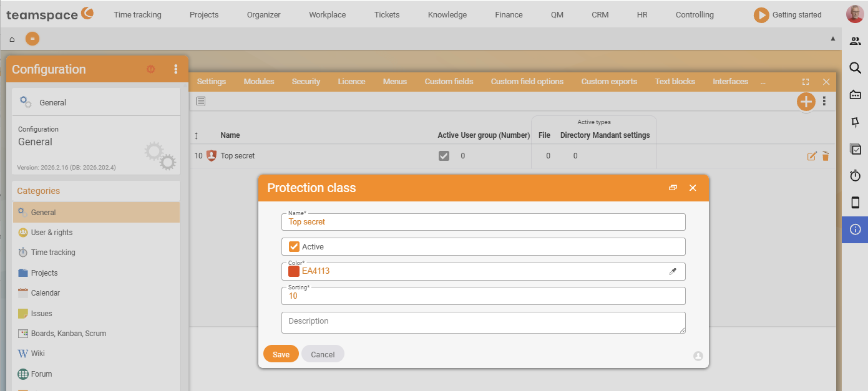Open the eyedropper in the Color field
Screen dimensions: 868x391
[673, 271]
